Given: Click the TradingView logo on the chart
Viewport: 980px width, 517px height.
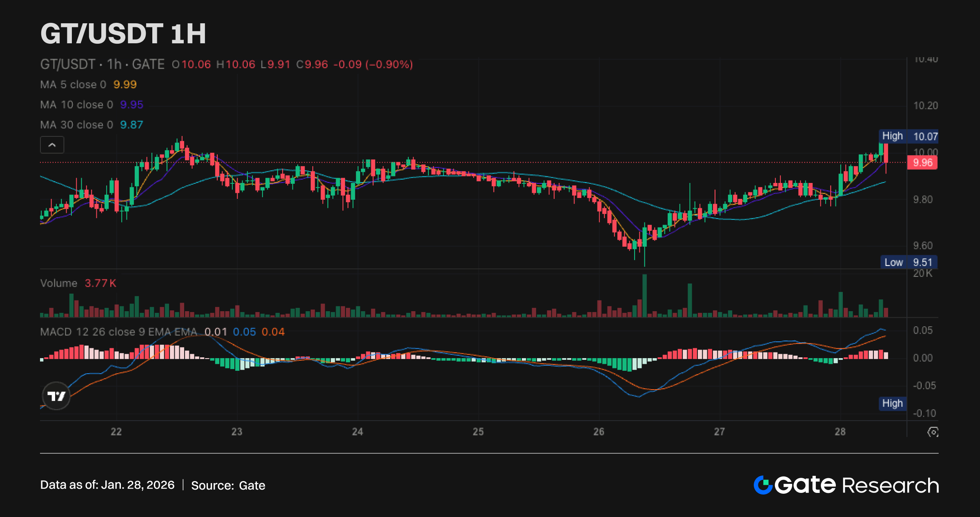Looking at the screenshot, I should pyautogui.click(x=56, y=396).
